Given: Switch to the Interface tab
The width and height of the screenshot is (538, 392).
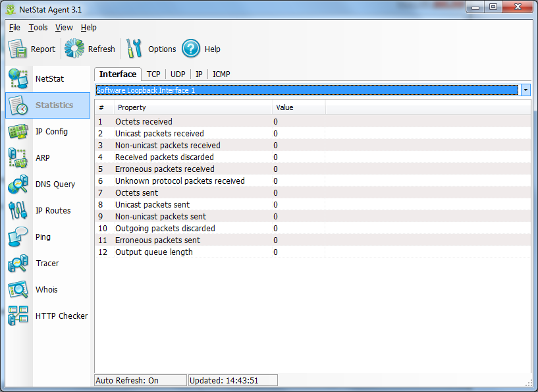Looking at the screenshot, I should click(118, 74).
